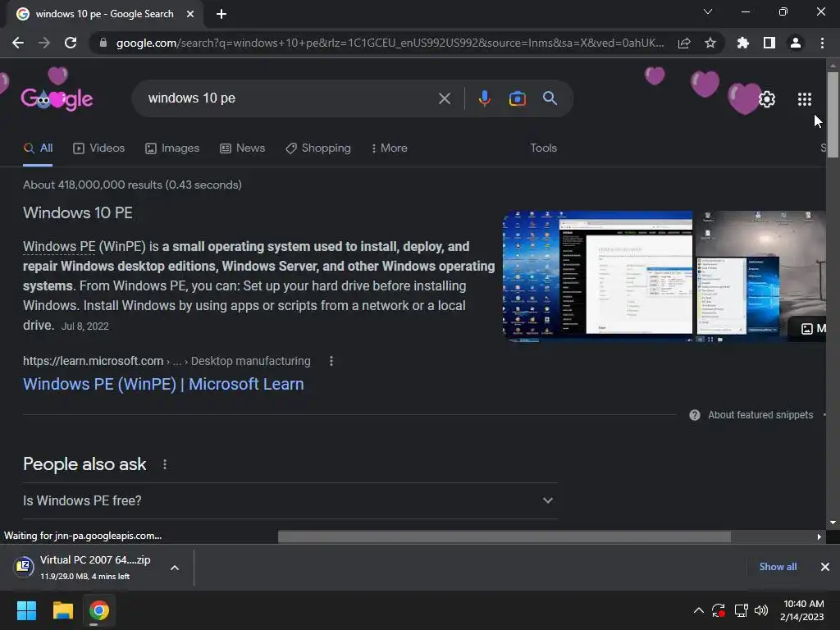
Task: Open network status tray icon
Action: 741,610
